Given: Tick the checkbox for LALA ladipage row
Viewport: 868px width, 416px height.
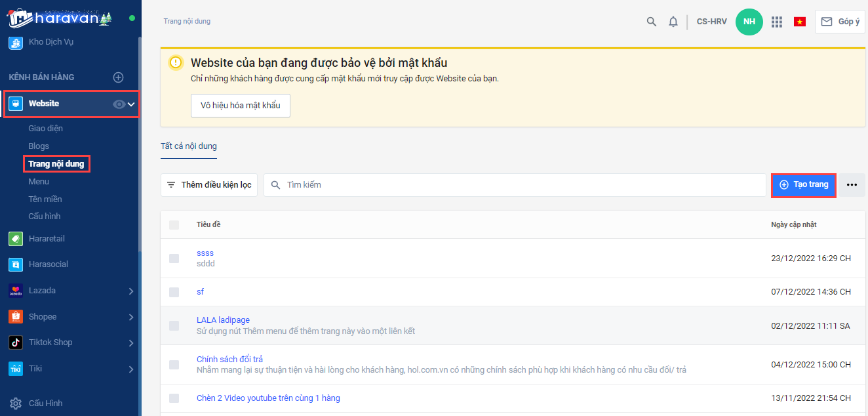Looking at the screenshot, I should pyautogui.click(x=174, y=325).
